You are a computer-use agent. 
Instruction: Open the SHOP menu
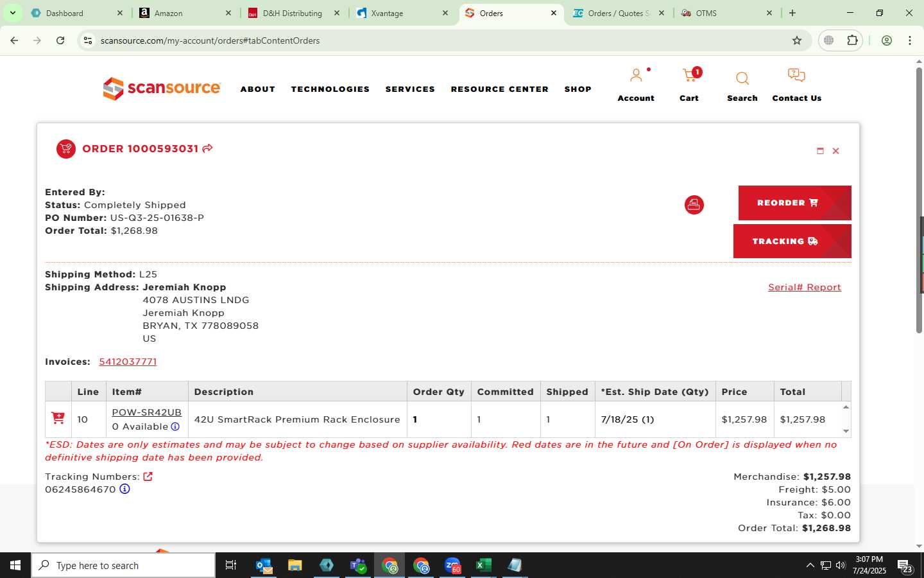pos(578,89)
